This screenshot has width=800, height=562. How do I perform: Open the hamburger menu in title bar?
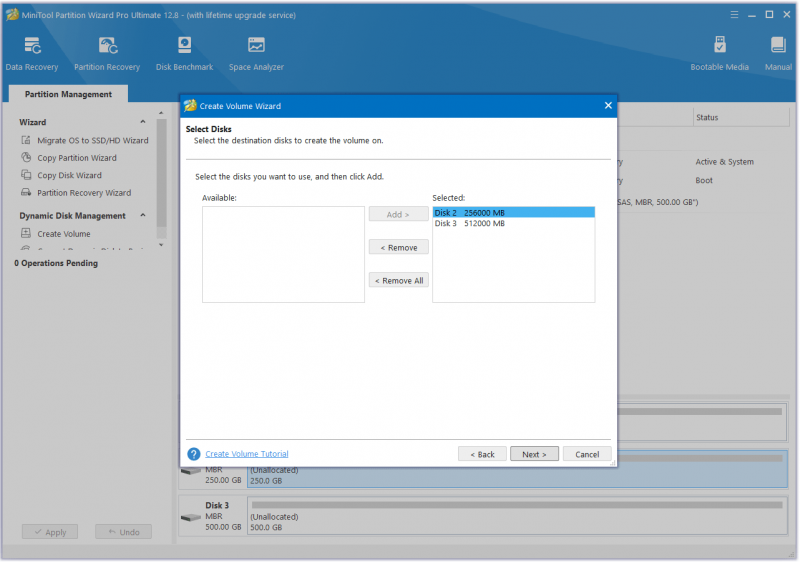pos(734,15)
